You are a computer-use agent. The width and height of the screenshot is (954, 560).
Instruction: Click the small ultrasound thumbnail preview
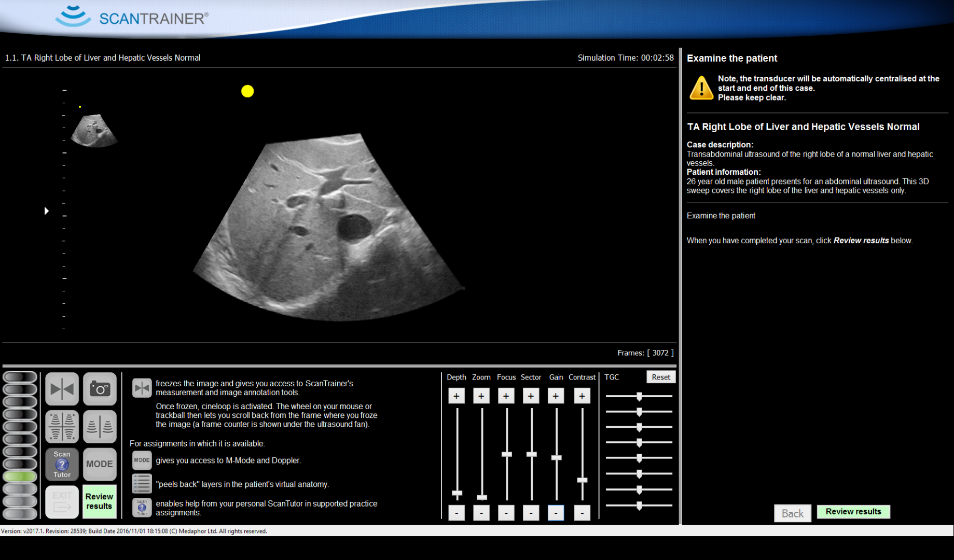click(93, 131)
